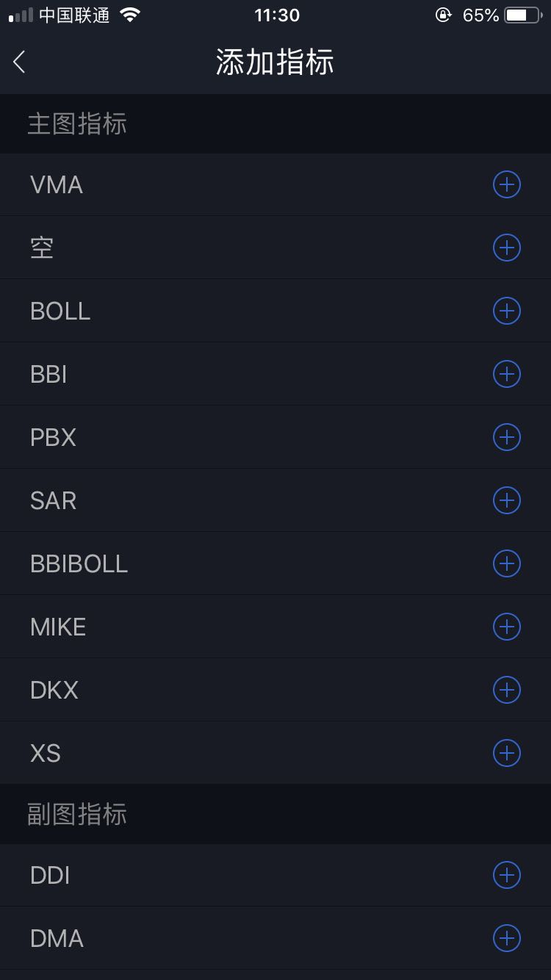Tap the battery icon in status bar
Screen dimensions: 551x980
[x=522, y=15]
